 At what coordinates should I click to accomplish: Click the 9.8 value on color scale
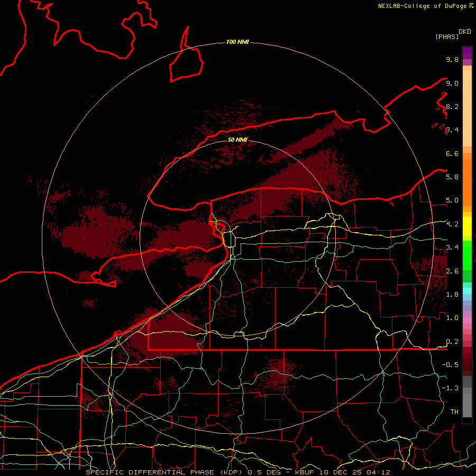coord(452,59)
